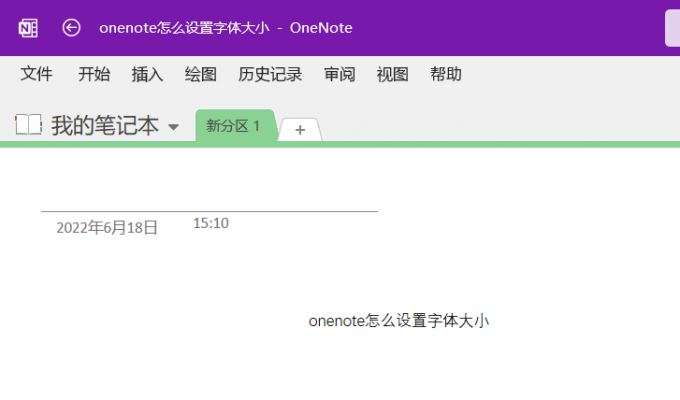680x400 pixels.
Task: Open the 历史记录 tab
Action: point(270,74)
